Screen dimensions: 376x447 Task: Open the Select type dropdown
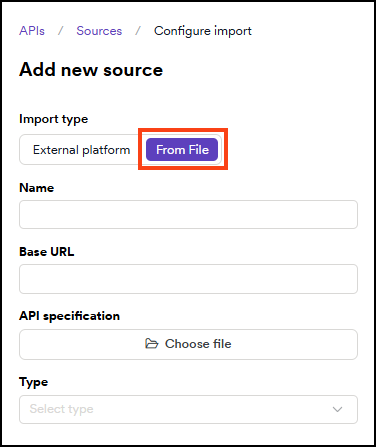[x=188, y=409]
